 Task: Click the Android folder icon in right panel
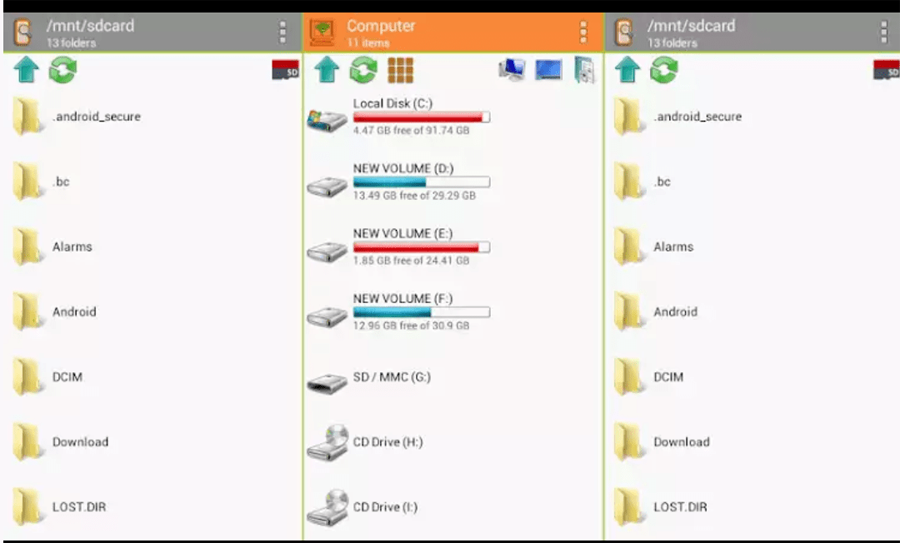click(x=629, y=312)
